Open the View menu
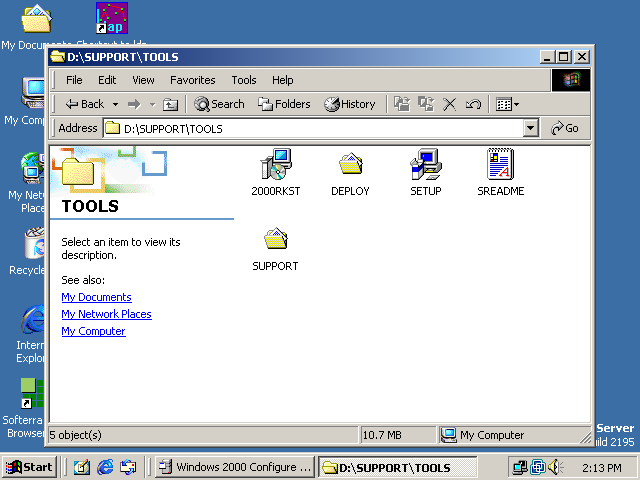The height and width of the screenshot is (480, 640). click(143, 80)
